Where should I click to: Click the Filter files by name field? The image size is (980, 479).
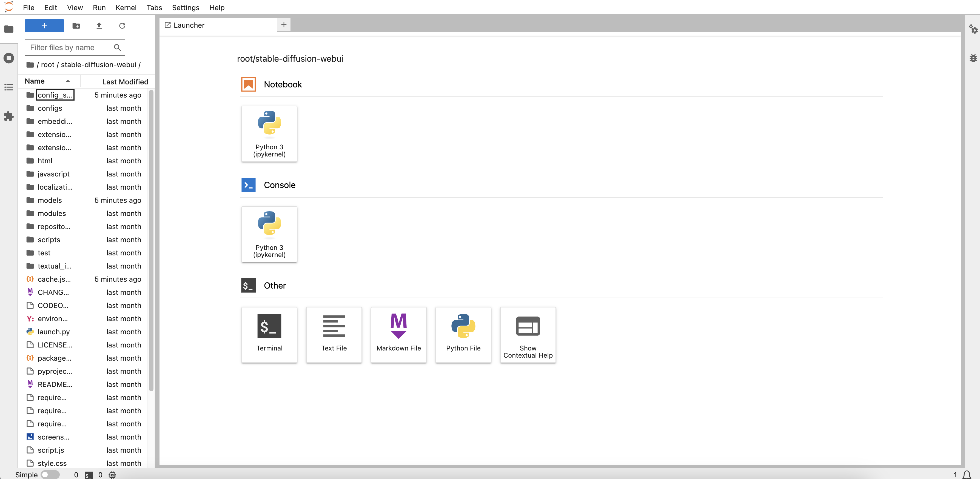75,48
